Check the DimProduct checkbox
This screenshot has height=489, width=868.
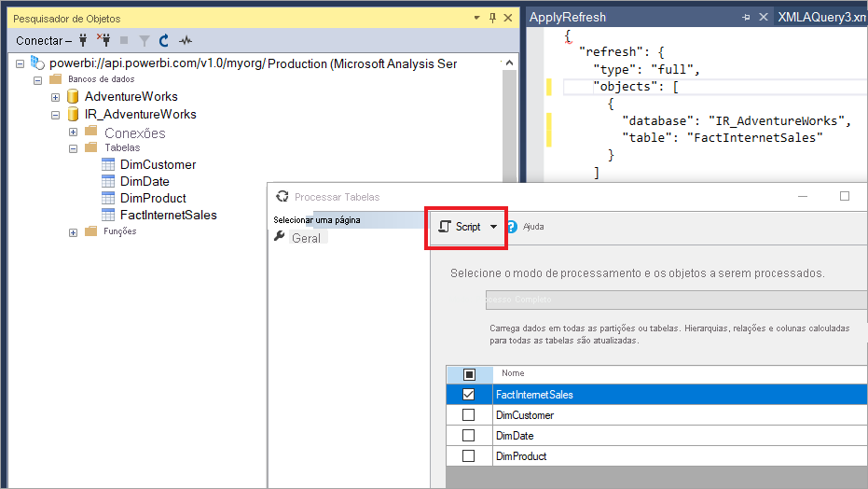click(x=468, y=455)
